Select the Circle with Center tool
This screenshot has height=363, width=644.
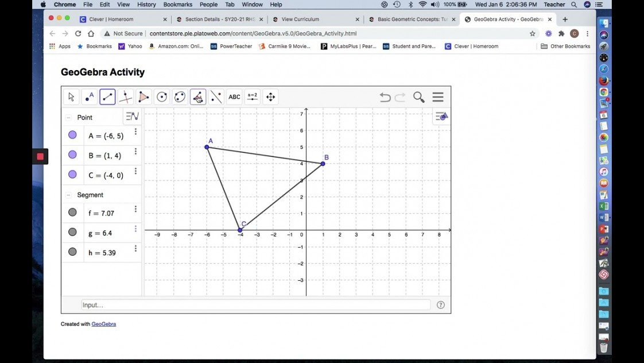[162, 97]
